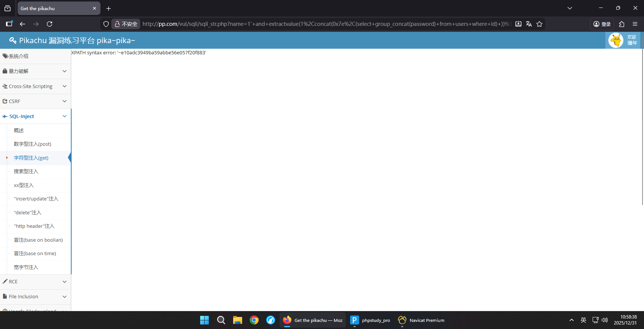Viewport: 644px width, 329px height.
Task: Show hidden system tray icons
Action: coord(571,320)
